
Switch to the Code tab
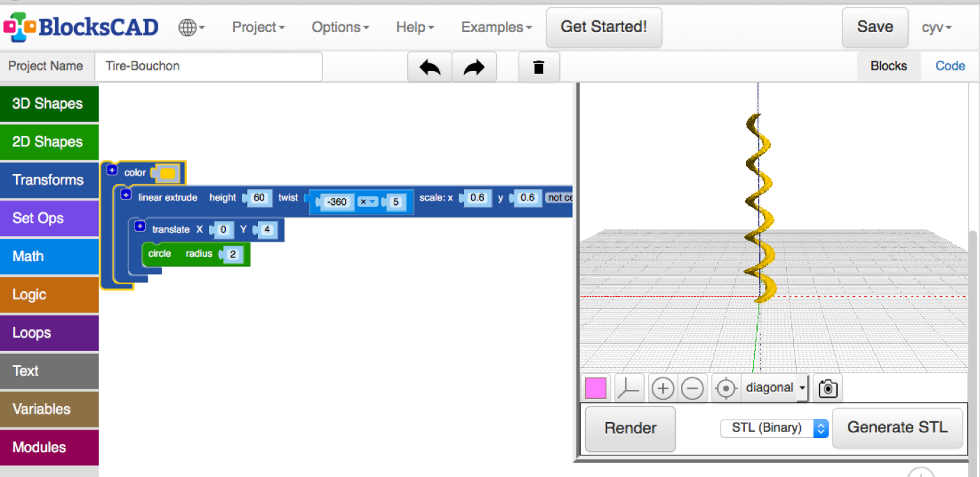coord(949,65)
